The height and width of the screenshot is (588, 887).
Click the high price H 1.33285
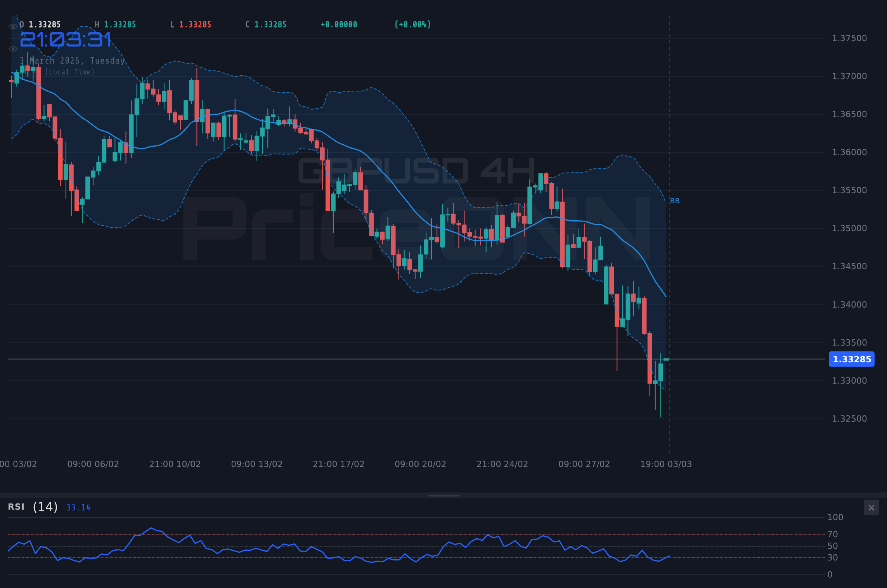(116, 24)
